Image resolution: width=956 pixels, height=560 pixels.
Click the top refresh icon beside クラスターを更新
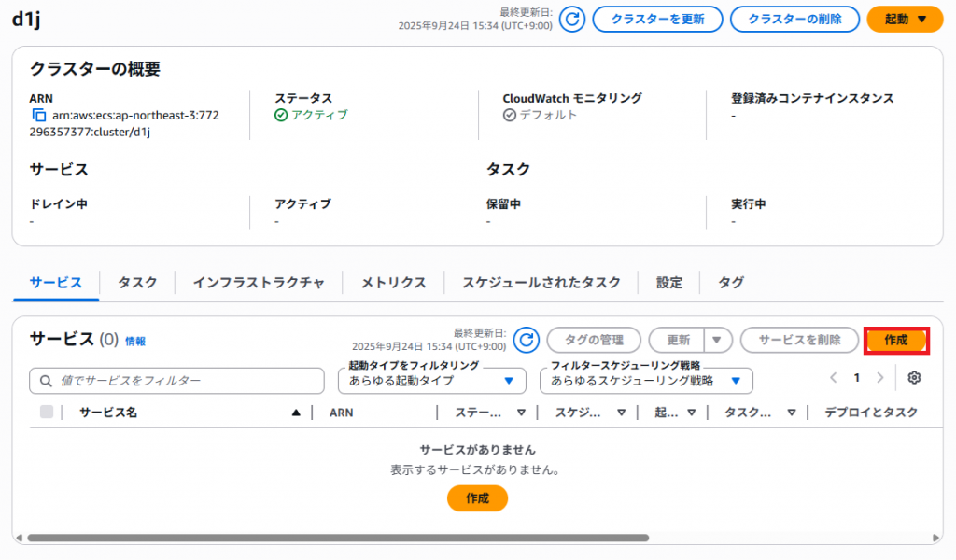tap(571, 19)
